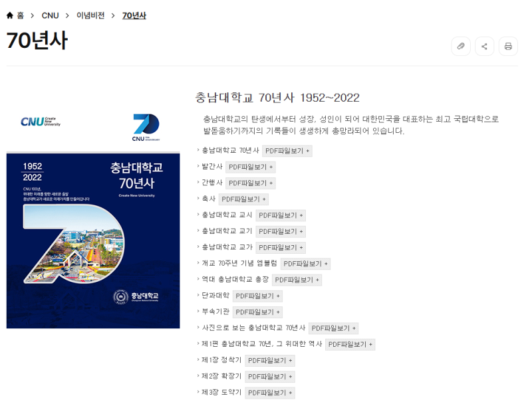View 역대 충남대학교 총장 PDF

297,280
